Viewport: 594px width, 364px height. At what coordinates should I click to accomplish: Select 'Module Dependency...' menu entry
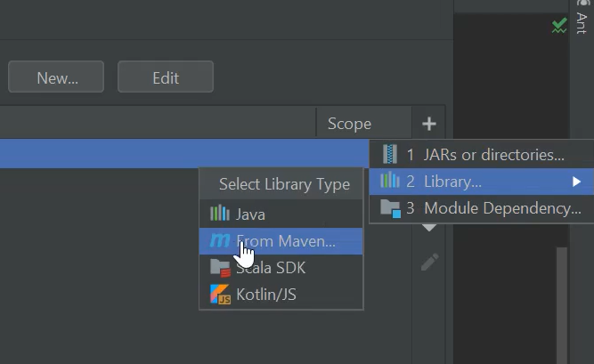point(501,208)
